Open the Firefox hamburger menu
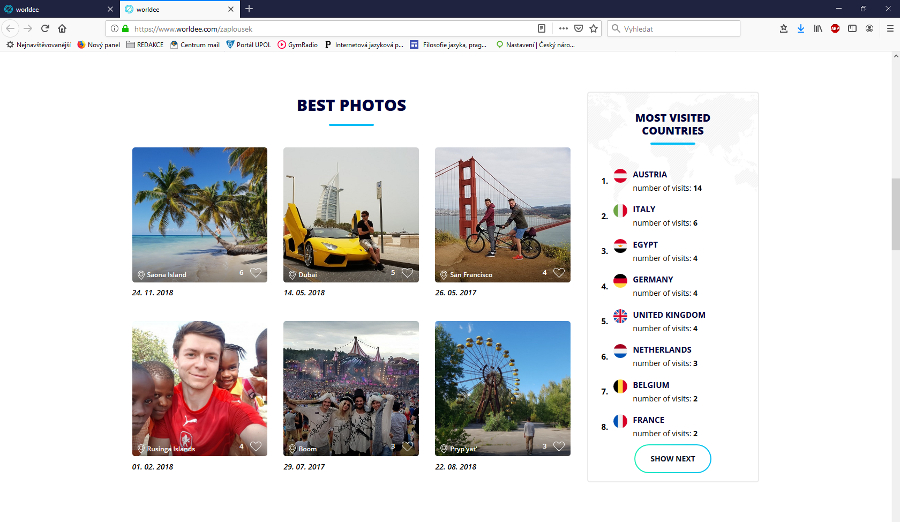The width and height of the screenshot is (900, 522). coord(889,29)
